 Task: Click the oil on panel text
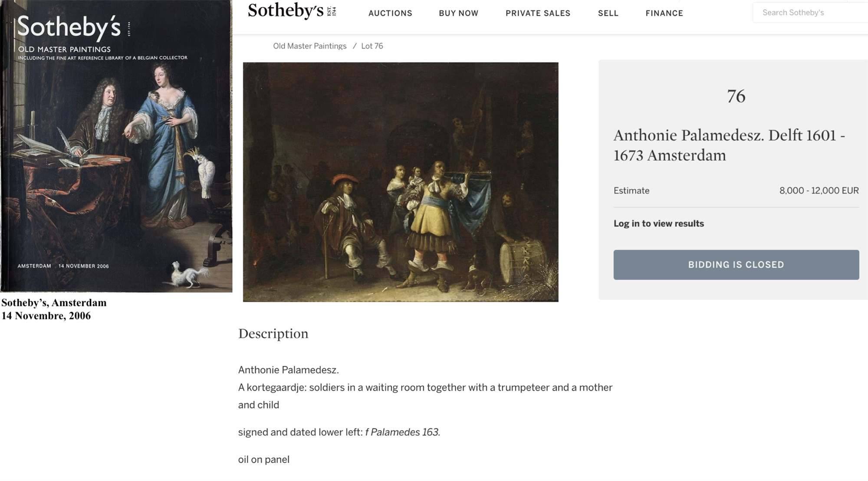tap(263, 459)
